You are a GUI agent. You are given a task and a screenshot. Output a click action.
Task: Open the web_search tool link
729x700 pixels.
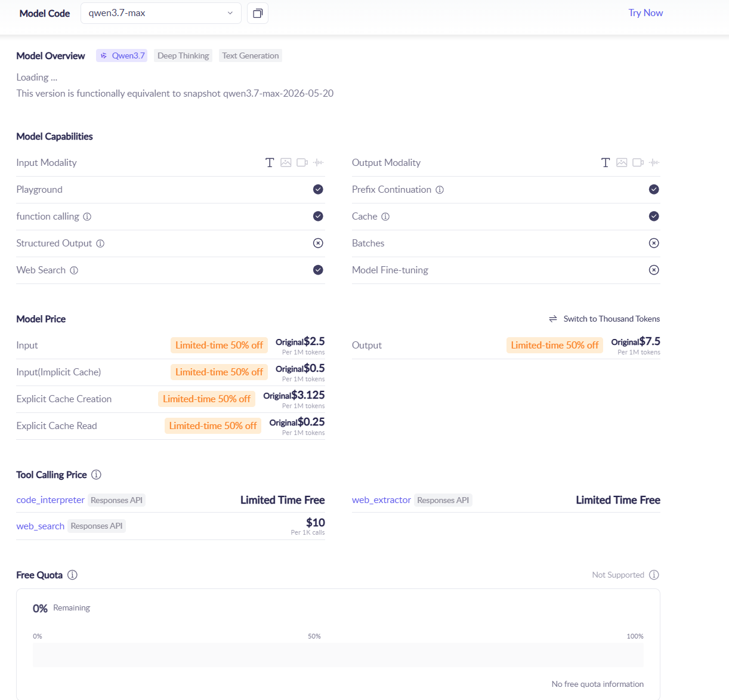click(x=40, y=526)
